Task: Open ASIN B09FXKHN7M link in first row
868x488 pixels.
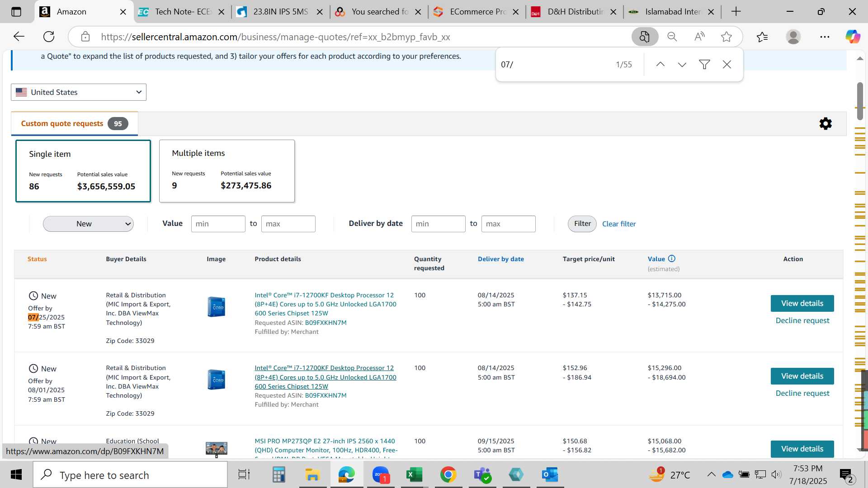Action: coord(325,323)
